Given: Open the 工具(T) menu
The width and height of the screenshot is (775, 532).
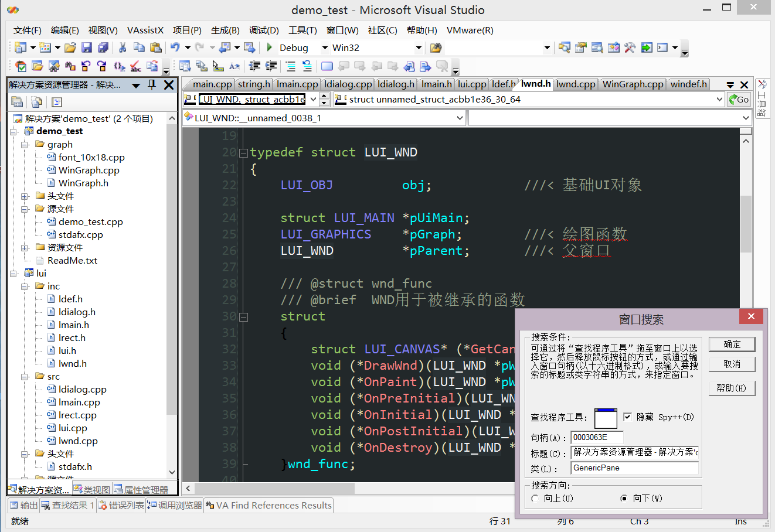Looking at the screenshot, I should (x=302, y=30).
